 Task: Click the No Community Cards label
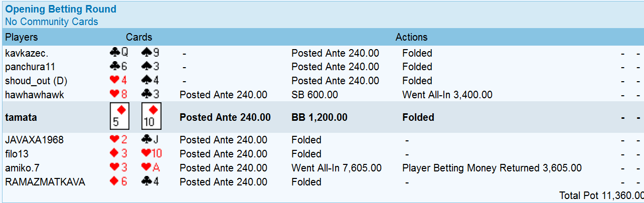click(51, 22)
